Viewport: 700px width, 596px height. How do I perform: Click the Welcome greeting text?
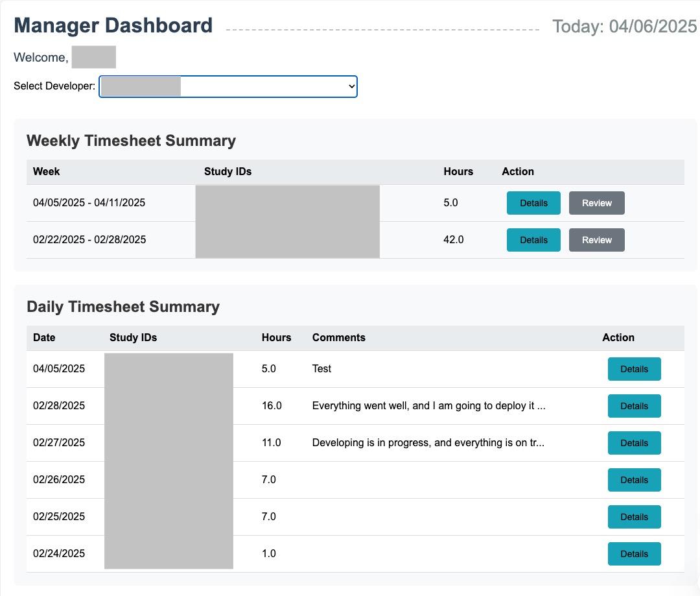pyautogui.click(x=41, y=58)
